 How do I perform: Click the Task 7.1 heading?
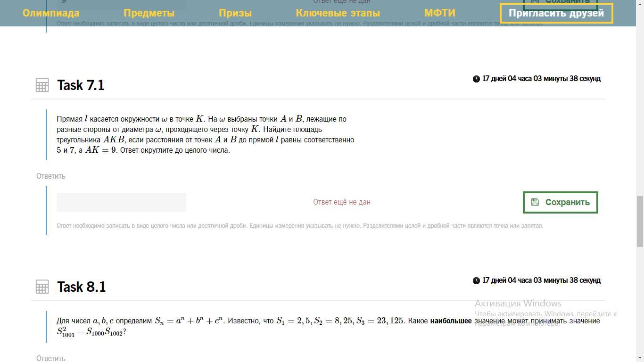(81, 85)
